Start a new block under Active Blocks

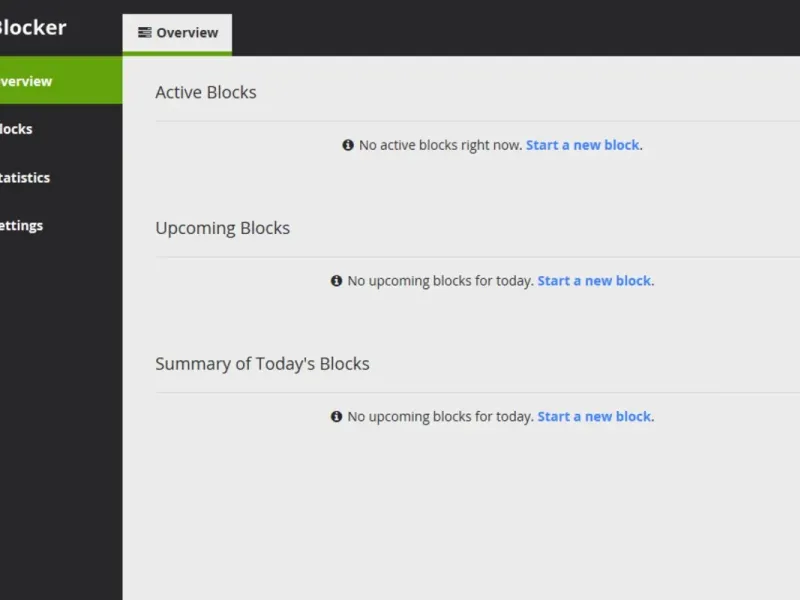(x=582, y=145)
